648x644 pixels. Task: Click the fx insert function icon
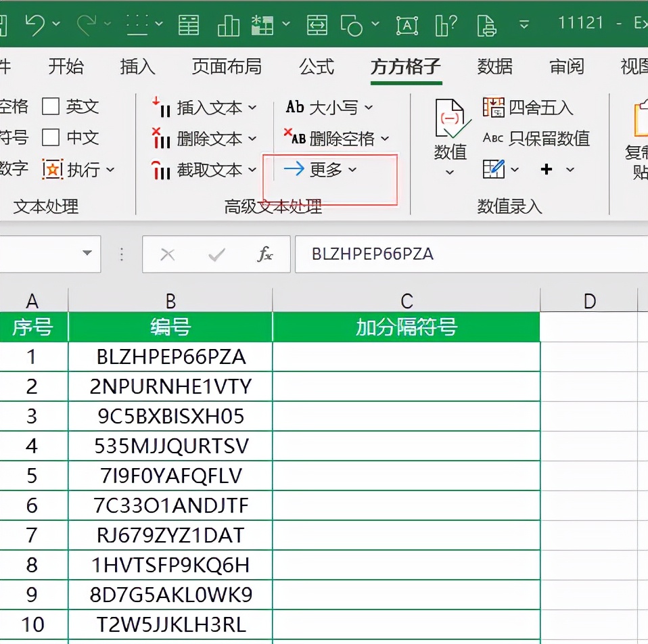[x=264, y=254]
